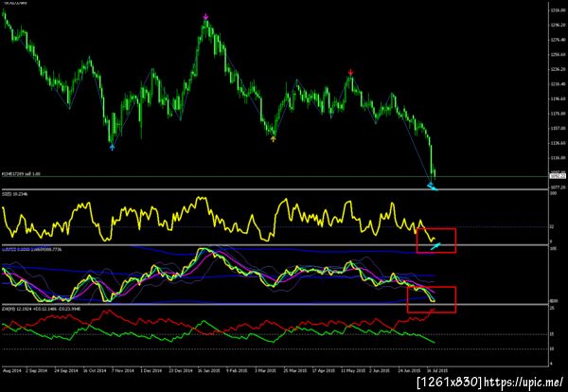
Task: Click the 2 Sep 2014 date label
Action: click(x=37, y=371)
